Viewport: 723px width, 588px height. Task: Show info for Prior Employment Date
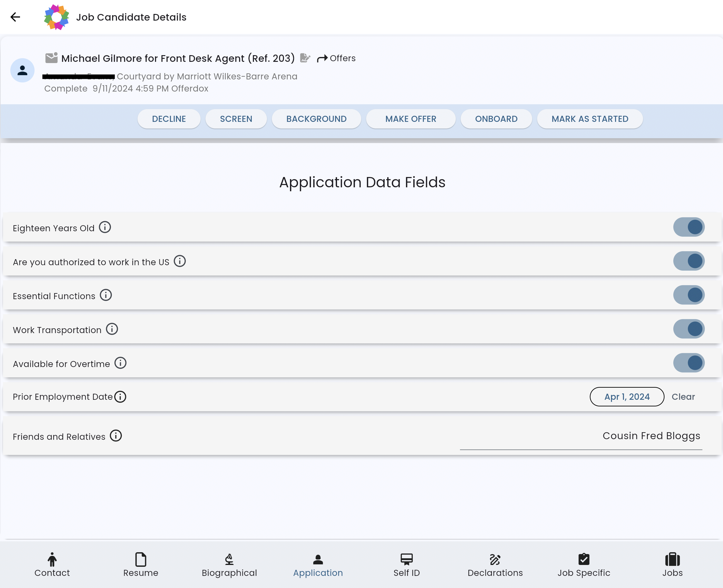[120, 397]
